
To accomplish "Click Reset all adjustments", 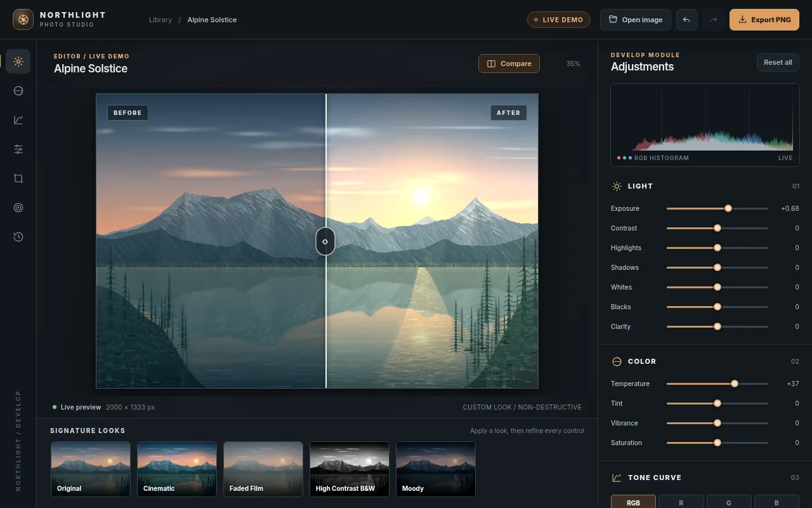I will click(x=778, y=62).
